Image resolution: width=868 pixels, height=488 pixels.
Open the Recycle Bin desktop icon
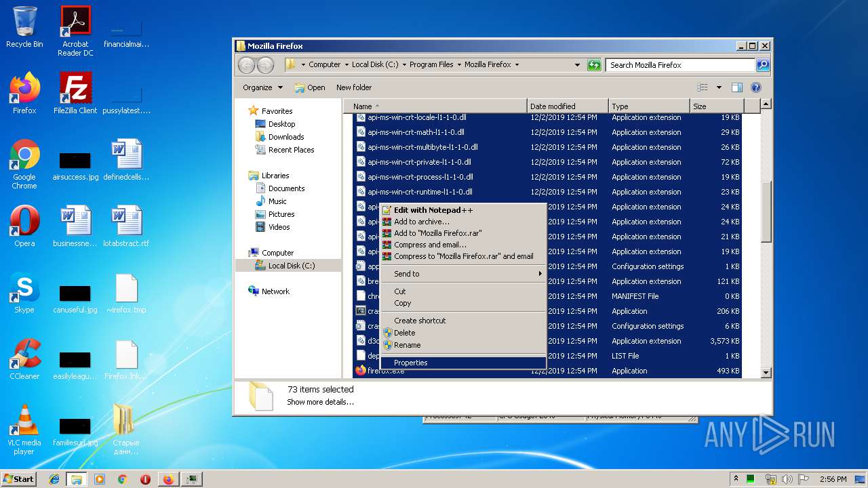click(x=24, y=27)
